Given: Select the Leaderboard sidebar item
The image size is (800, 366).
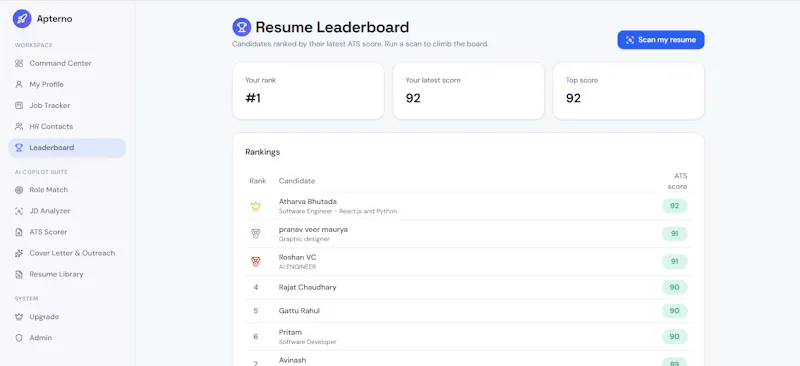Looking at the screenshot, I should pos(67,148).
